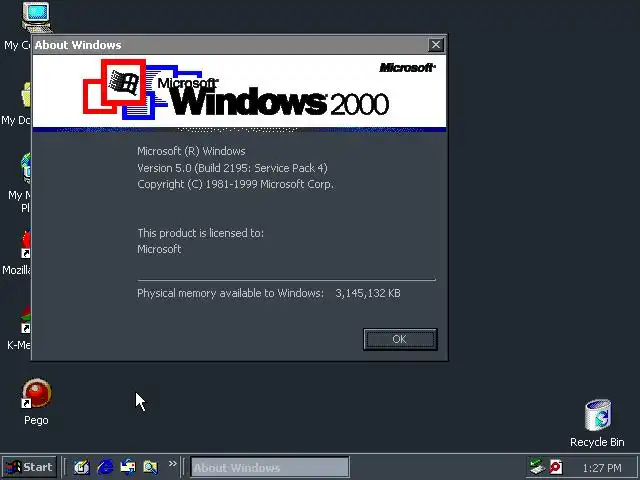The height and width of the screenshot is (480, 640).
Task: Select the Pego desktop shortcut
Action: pos(36,402)
